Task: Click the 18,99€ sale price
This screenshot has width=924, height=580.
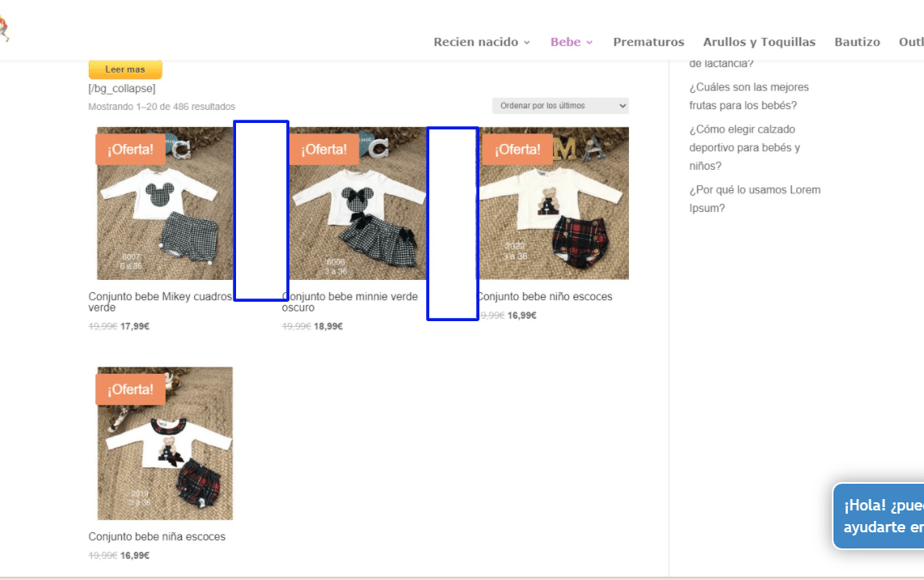Action: (328, 326)
